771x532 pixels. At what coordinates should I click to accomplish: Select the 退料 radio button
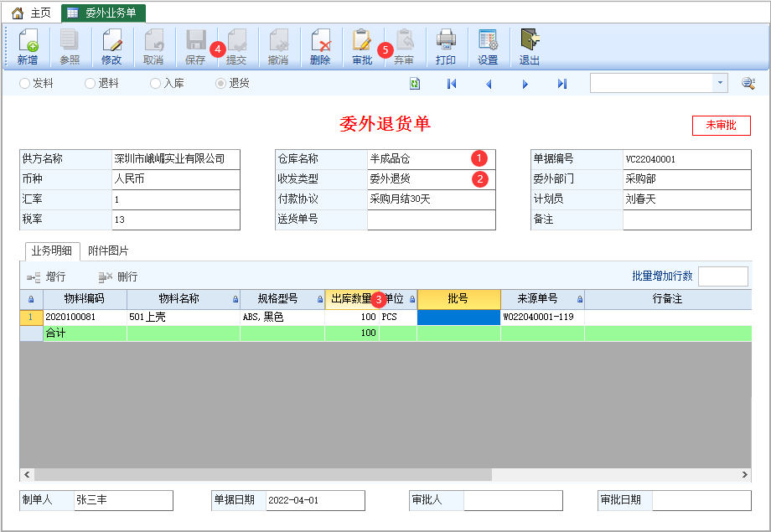[90, 84]
